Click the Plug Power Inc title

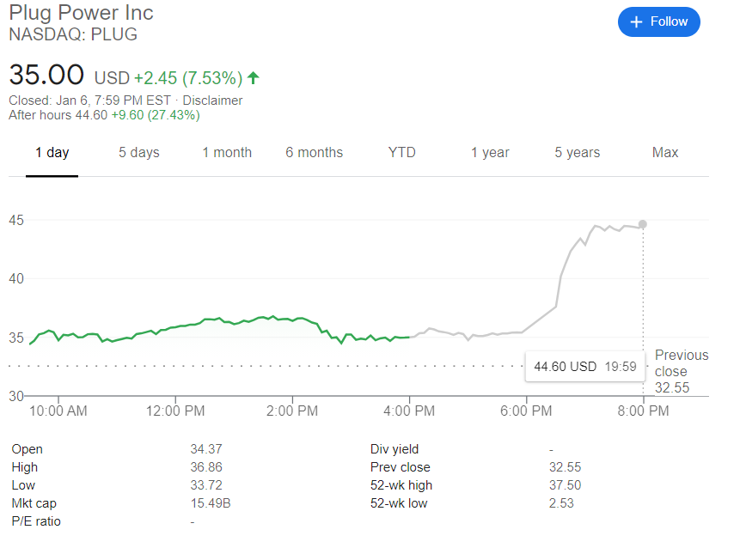(81, 13)
